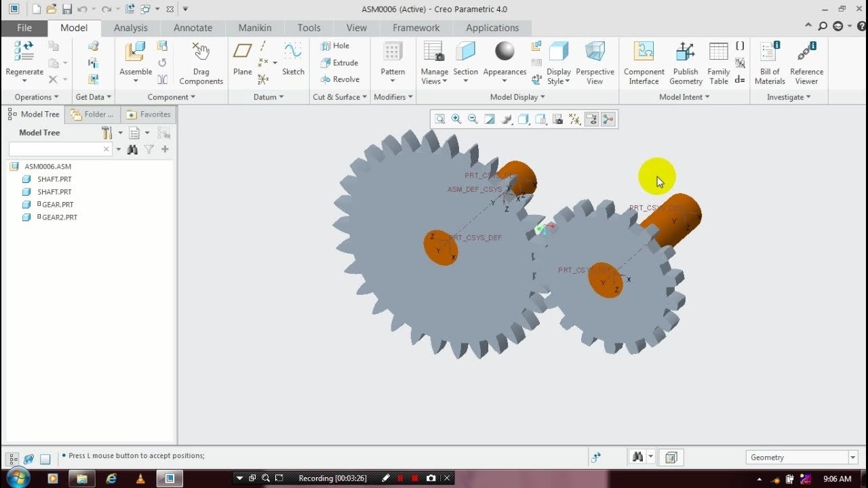Image resolution: width=868 pixels, height=488 pixels.
Task: Switch to Perspective View
Action: [x=595, y=63]
